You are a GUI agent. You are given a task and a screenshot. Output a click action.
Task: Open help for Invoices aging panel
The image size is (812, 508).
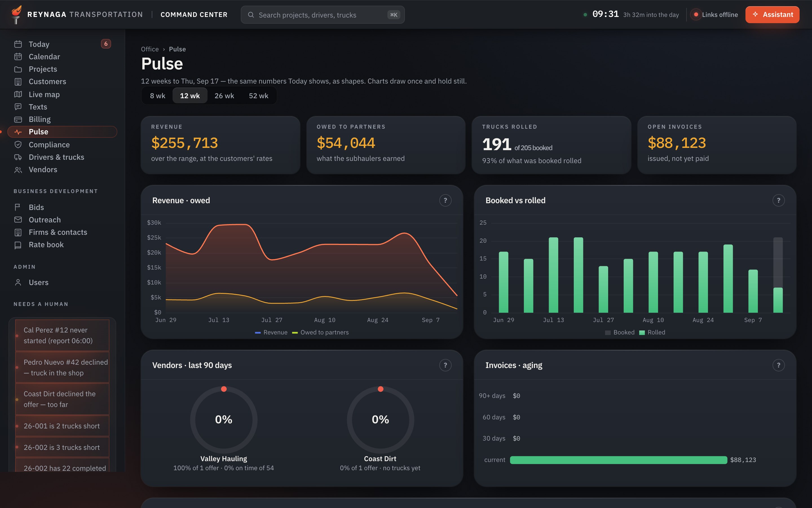click(x=778, y=365)
